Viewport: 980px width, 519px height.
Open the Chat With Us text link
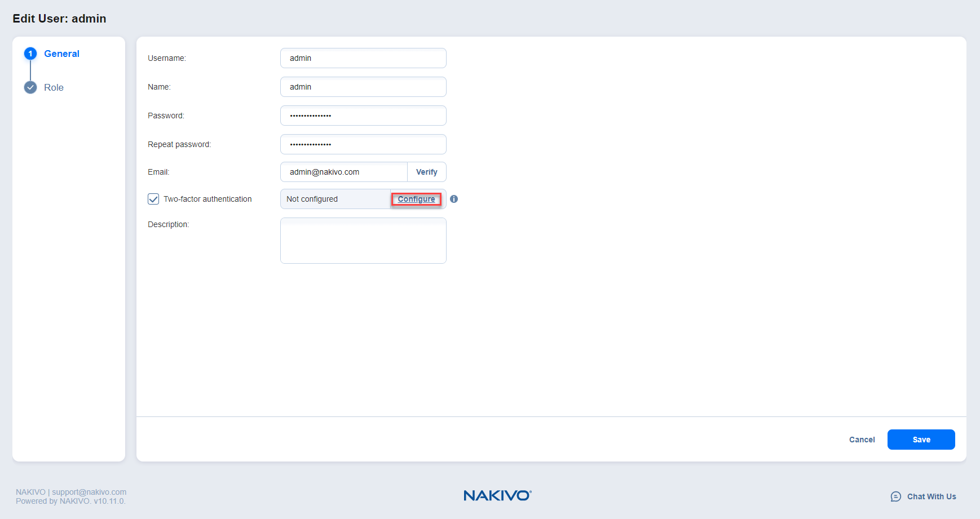click(931, 496)
